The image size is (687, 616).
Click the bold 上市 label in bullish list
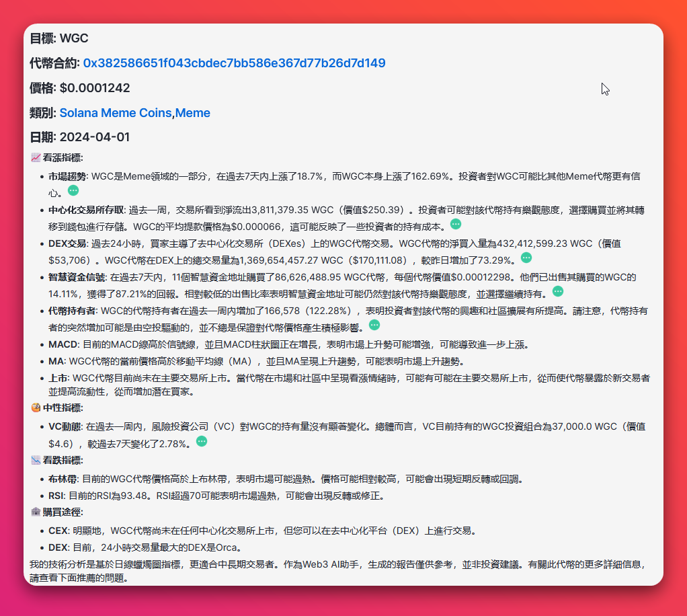point(57,378)
